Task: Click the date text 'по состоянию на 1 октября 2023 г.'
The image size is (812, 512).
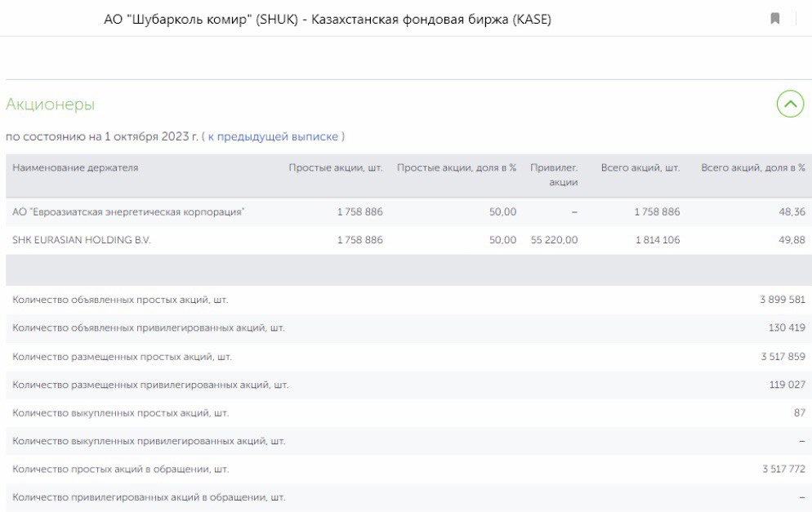Action: (102, 136)
